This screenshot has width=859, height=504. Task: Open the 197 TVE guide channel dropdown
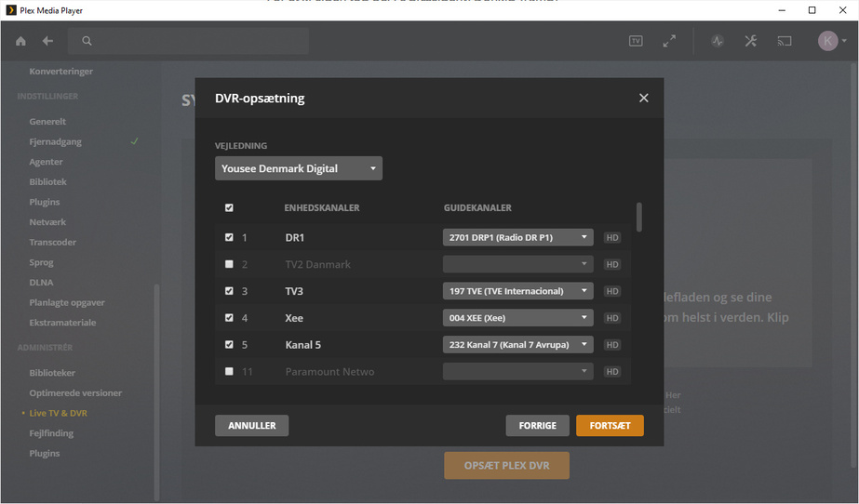tap(517, 291)
